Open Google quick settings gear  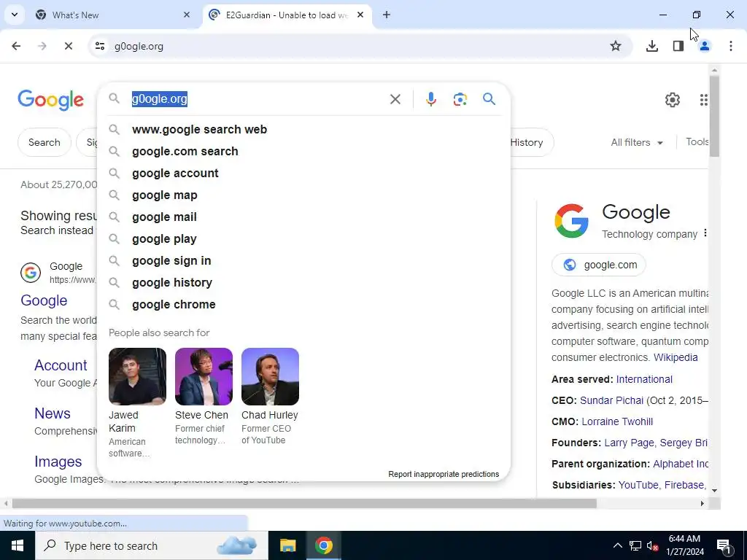click(672, 100)
